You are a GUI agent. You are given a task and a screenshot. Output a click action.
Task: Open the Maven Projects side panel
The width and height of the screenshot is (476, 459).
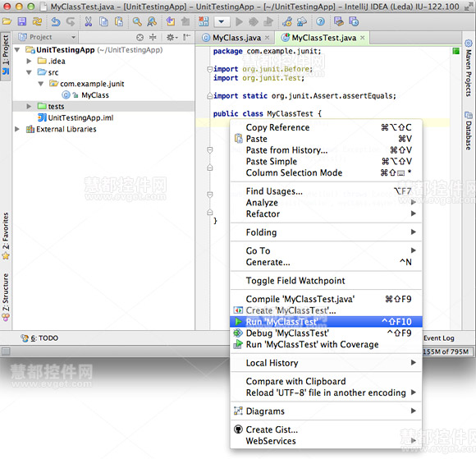469,68
